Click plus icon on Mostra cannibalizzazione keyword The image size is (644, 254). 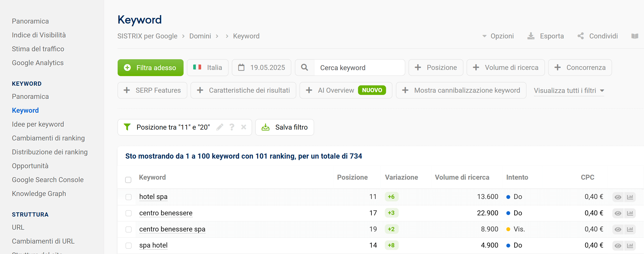[405, 90]
